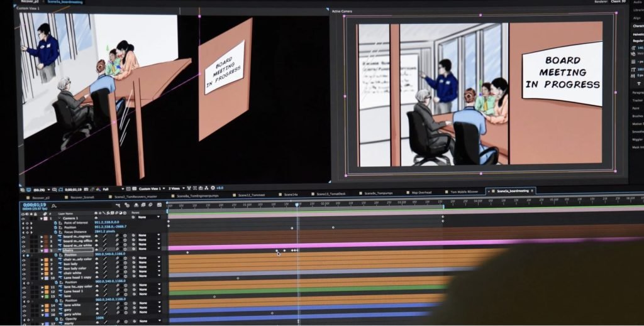Open the magnification ratio dropdown in viewer
The image size is (644, 326).
pos(41,190)
